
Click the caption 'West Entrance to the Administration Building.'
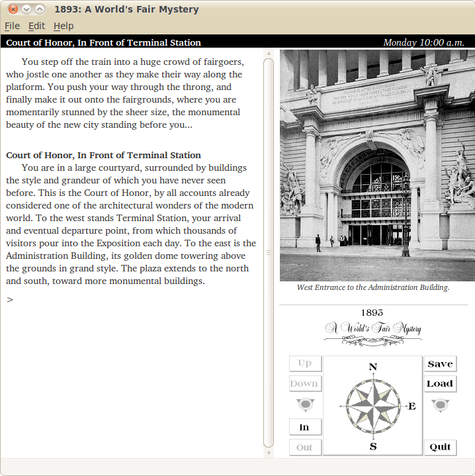373,287
